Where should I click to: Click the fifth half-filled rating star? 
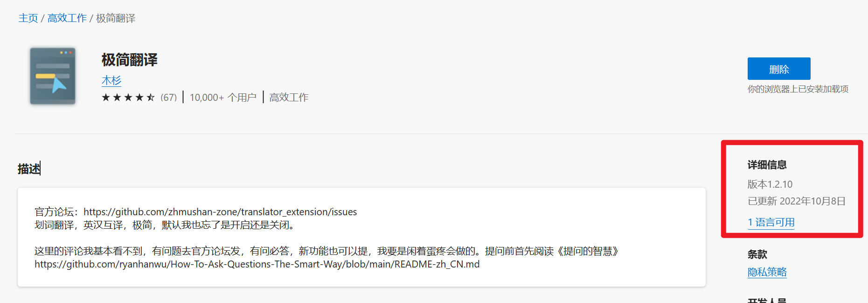pyautogui.click(x=150, y=97)
